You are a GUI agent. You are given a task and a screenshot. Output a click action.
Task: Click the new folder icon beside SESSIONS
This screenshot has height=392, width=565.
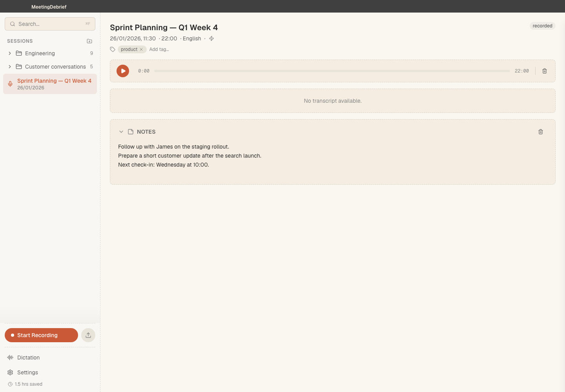point(89,41)
